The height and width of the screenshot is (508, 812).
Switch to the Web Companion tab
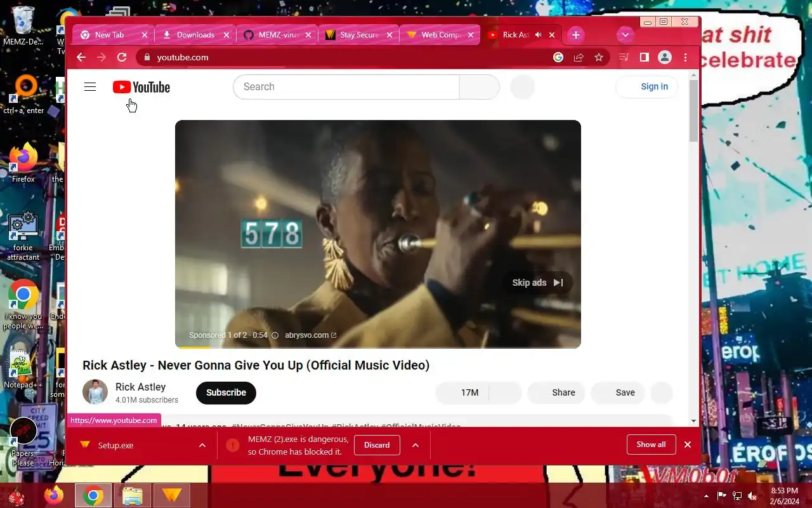pyautogui.click(x=440, y=35)
